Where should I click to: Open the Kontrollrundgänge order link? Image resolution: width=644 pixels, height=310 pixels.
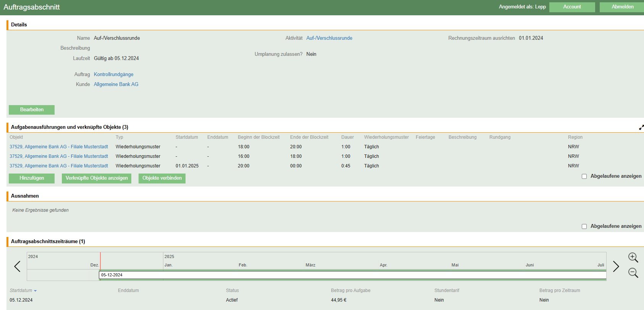click(113, 75)
